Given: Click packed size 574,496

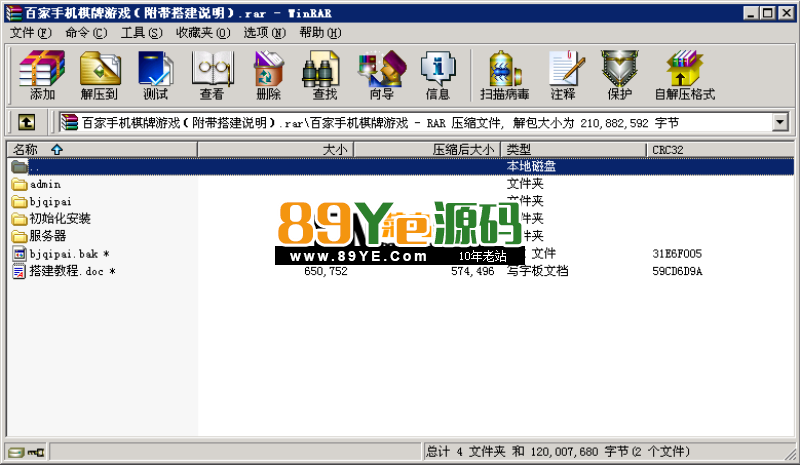Looking at the screenshot, I should pyautogui.click(x=472, y=271).
